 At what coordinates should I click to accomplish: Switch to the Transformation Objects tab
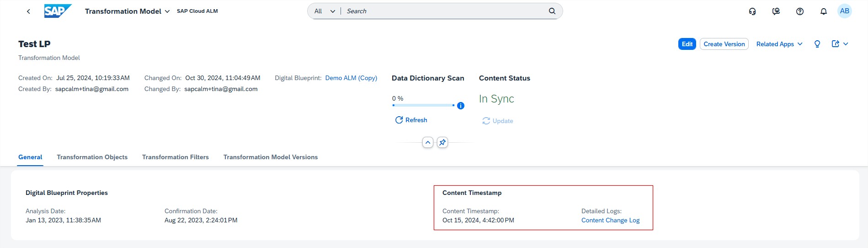point(92,157)
